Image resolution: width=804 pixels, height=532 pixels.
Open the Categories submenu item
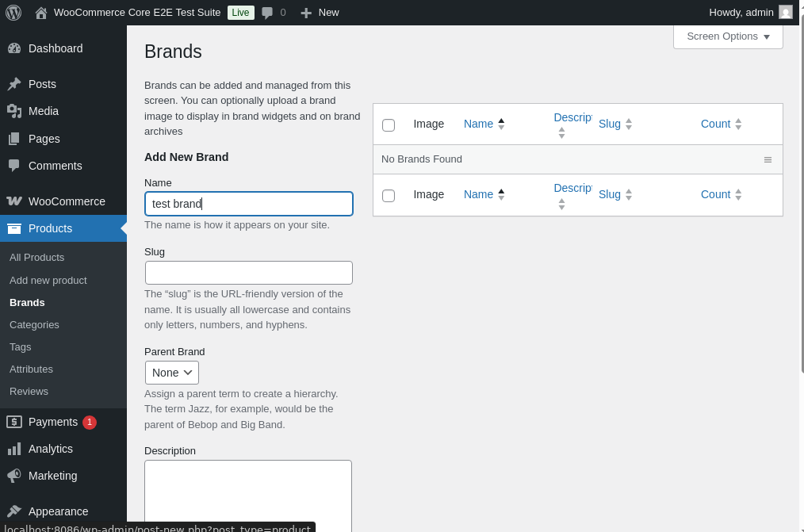pyautogui.click(x=34, y=324)
